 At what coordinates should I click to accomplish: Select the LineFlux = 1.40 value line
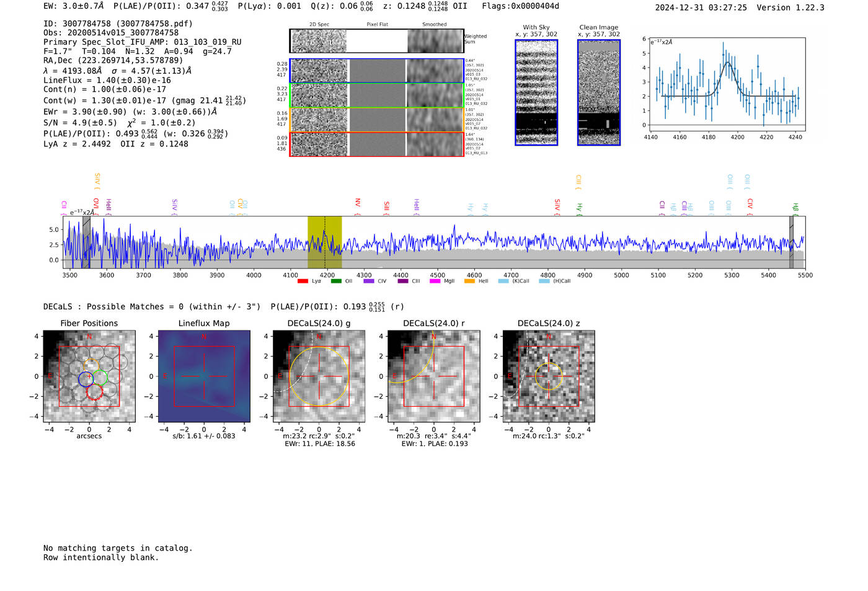(107, 80)
